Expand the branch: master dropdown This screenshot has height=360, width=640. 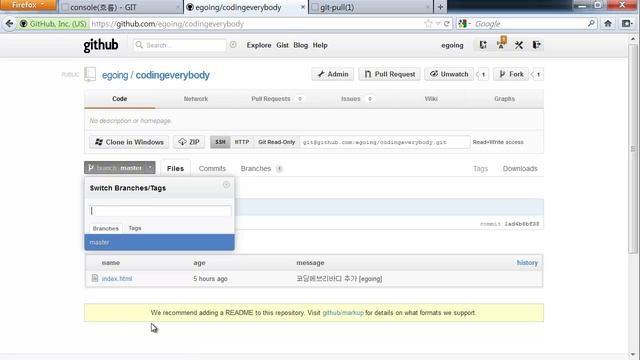120,168
